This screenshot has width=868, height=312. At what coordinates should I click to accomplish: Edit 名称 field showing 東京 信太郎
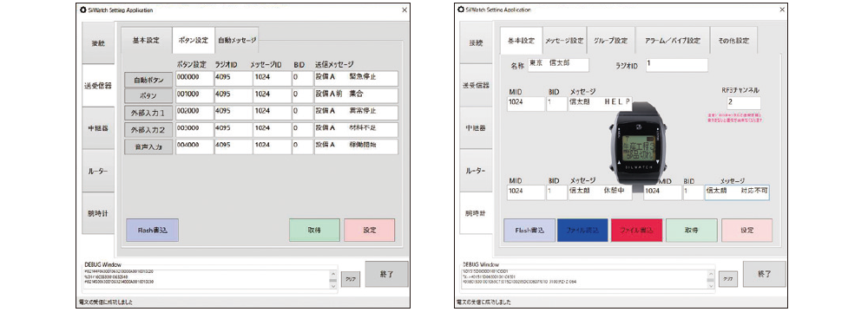558,65
